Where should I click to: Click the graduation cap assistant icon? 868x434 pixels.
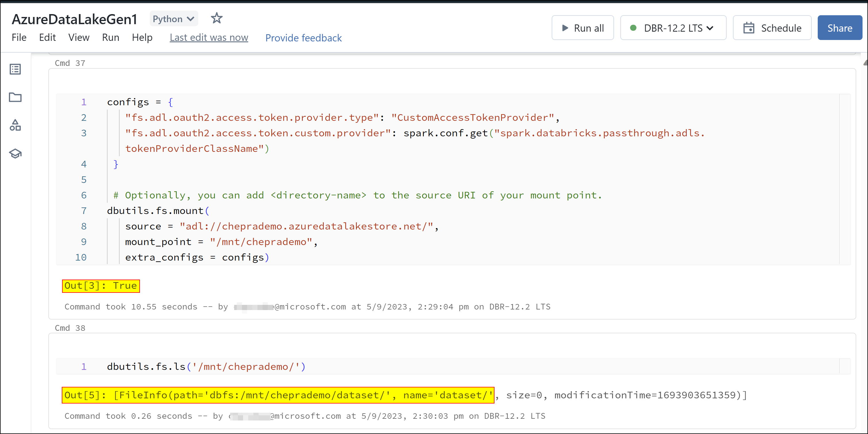coord(15,154)
